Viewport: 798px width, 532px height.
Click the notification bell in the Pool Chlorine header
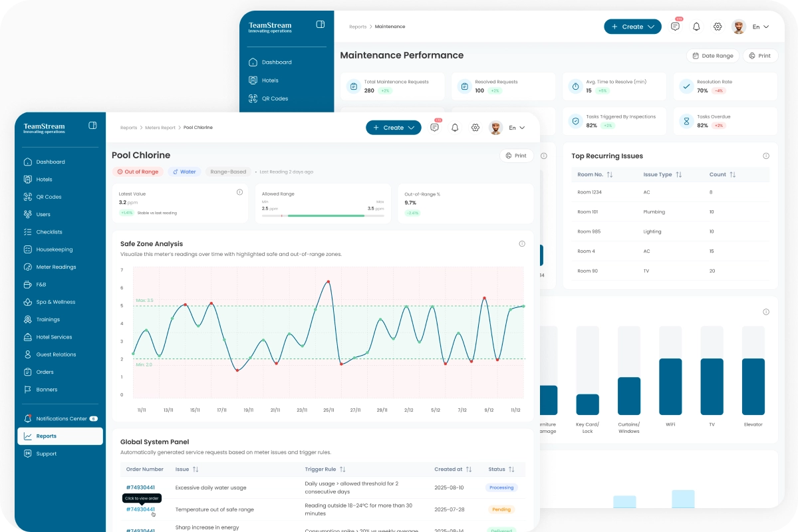(455, 128)
